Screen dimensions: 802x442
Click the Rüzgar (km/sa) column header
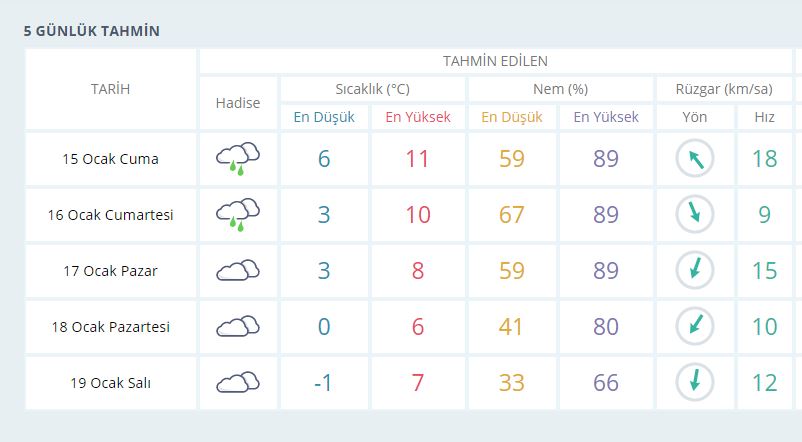coord(723,89)
